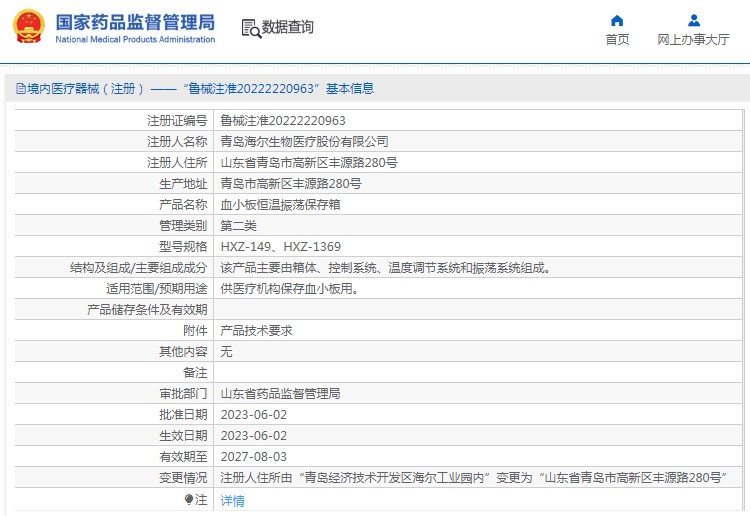Select registration number 鲁械注准20222220963 in table
Screen dimensions: 750x516
tap(283, 120)
